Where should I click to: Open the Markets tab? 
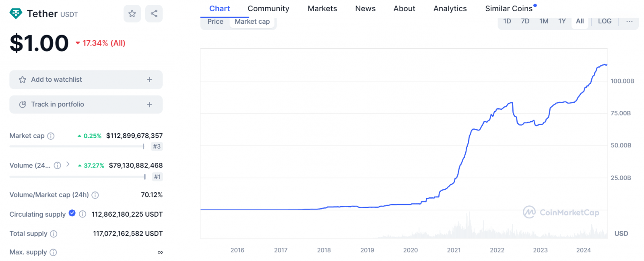(322, 8)
